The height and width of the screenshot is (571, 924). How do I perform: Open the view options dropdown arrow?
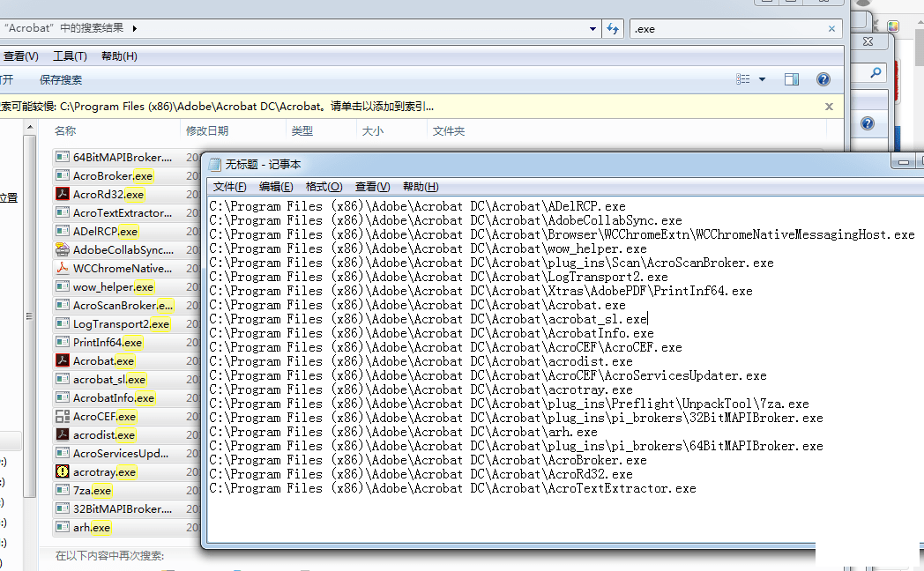(762, 79)
